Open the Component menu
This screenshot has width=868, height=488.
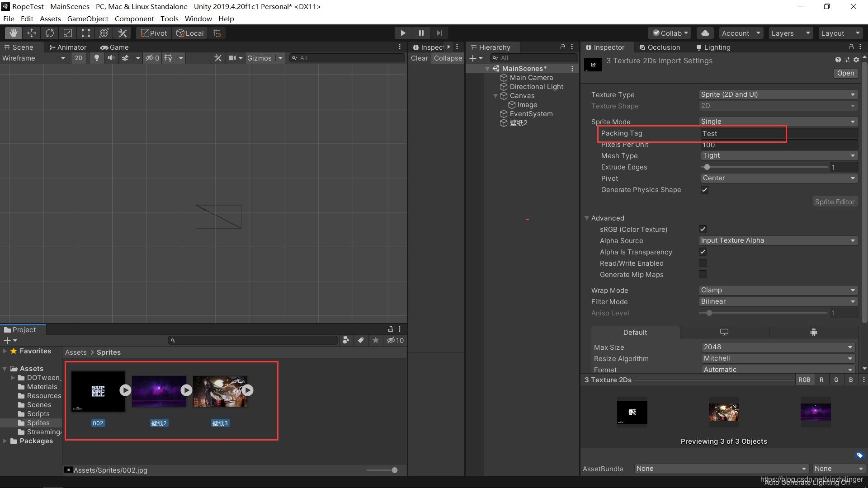pyautogui.click(x=133, y=19)
